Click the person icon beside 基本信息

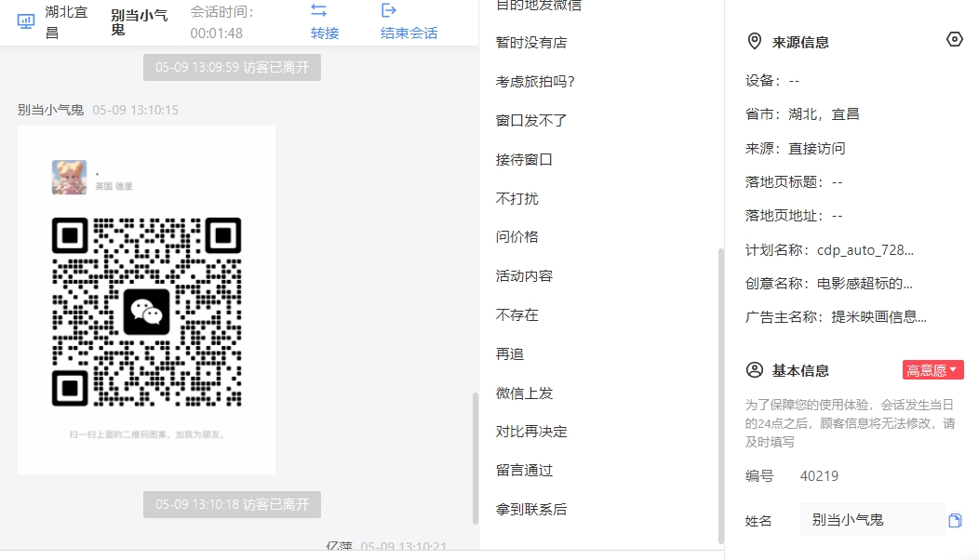(x=754, y=369)
